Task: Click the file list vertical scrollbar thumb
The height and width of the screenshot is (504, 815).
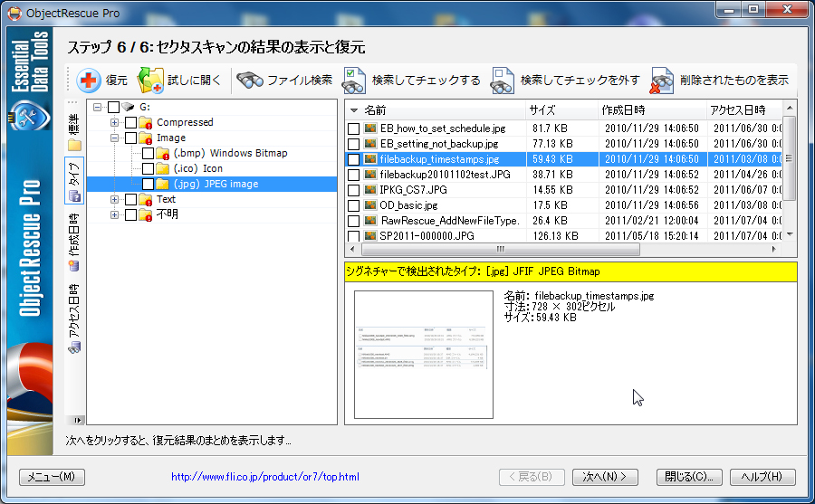Action: (x=789, y=158)
